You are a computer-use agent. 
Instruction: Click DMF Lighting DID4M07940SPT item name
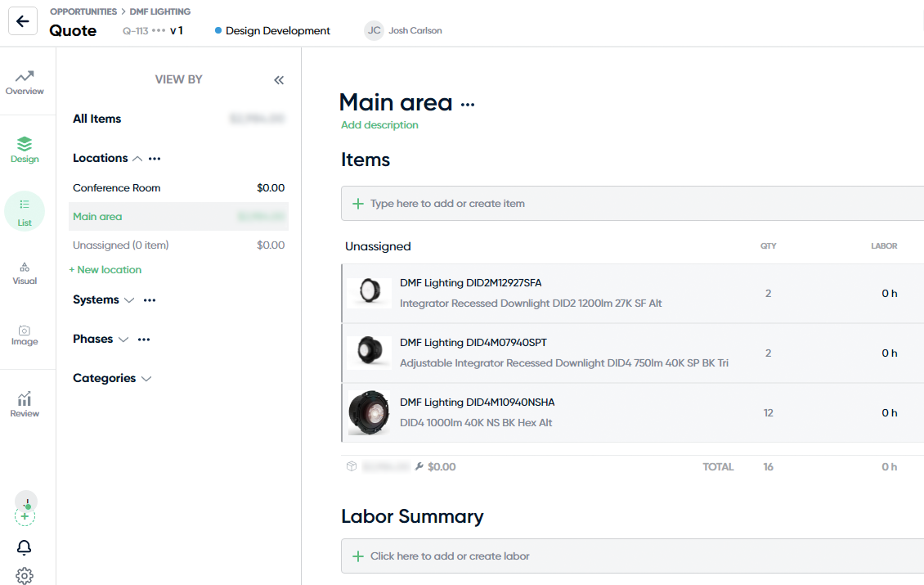[473, 343]
